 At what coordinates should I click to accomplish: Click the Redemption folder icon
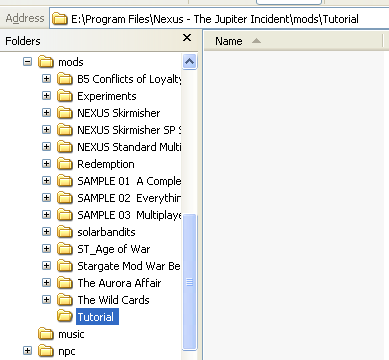pos(65,164)
